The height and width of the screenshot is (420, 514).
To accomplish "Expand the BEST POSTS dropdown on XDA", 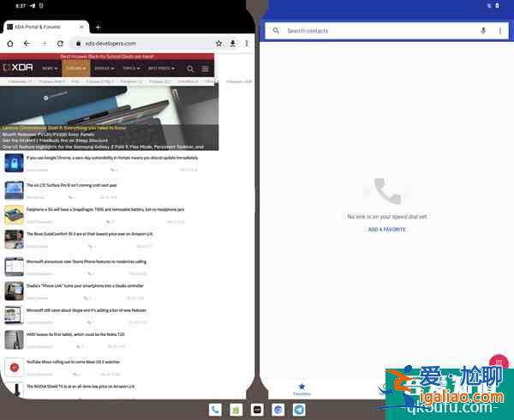I will tap(161, 69).
